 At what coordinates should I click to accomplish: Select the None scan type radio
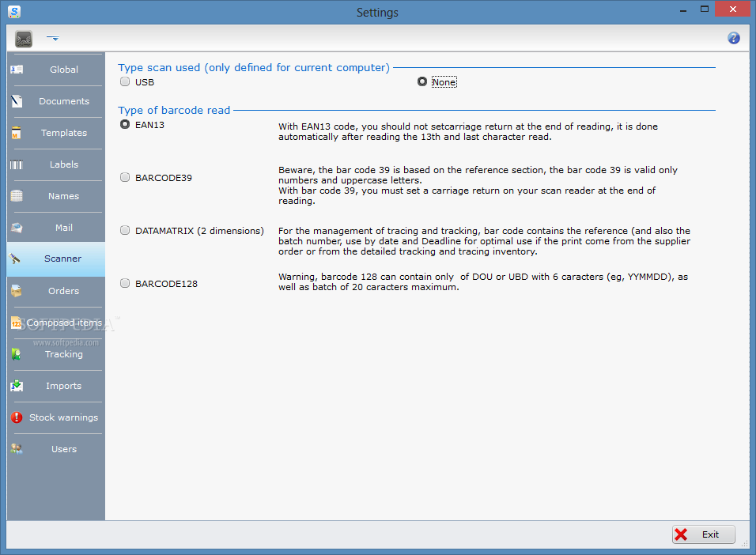click(422, 81)
